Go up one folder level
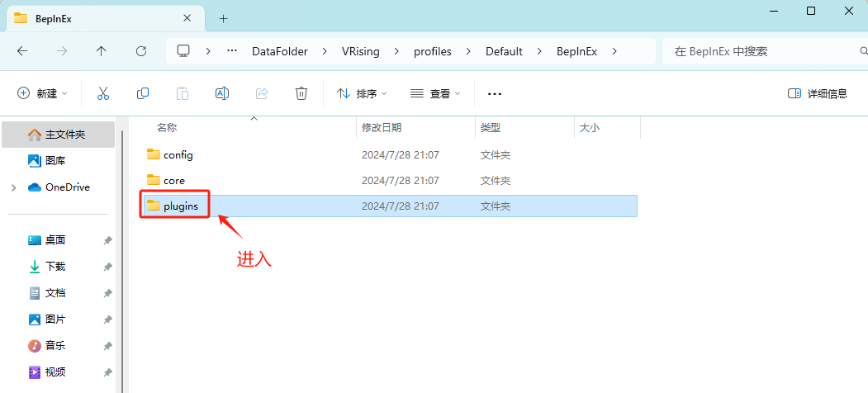 click(101, 51)
